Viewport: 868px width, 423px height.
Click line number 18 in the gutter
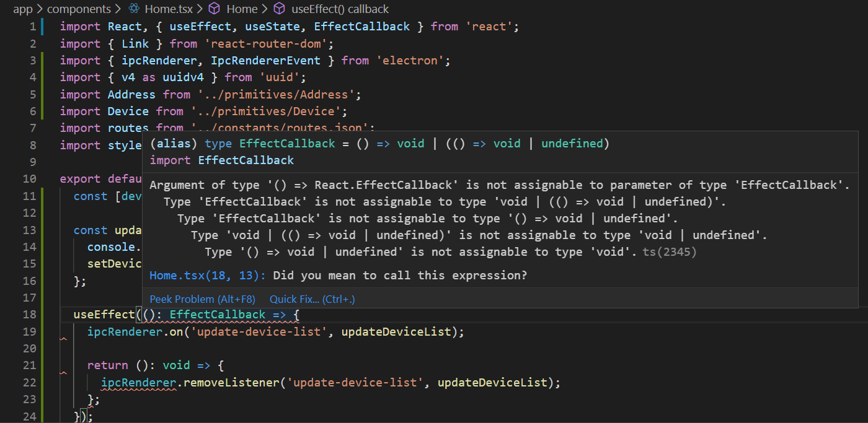click(x=30, y=314)
